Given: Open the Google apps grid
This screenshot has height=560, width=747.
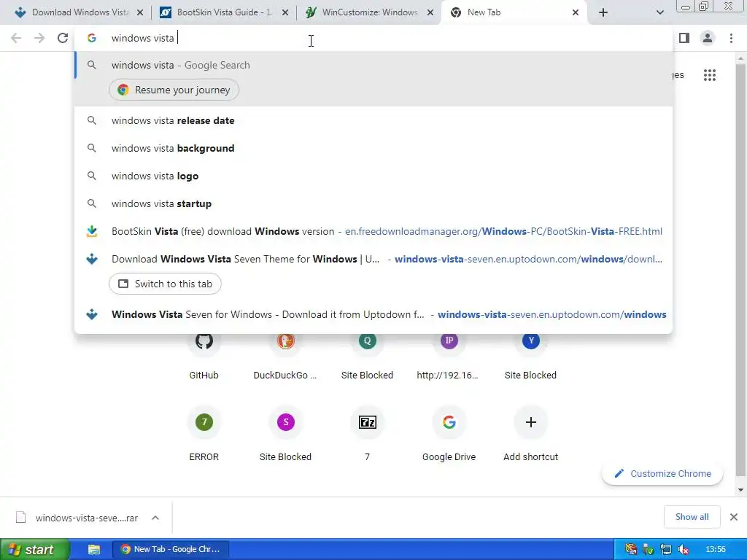Looking at the screenshot, I should click(x=709, y=75).
